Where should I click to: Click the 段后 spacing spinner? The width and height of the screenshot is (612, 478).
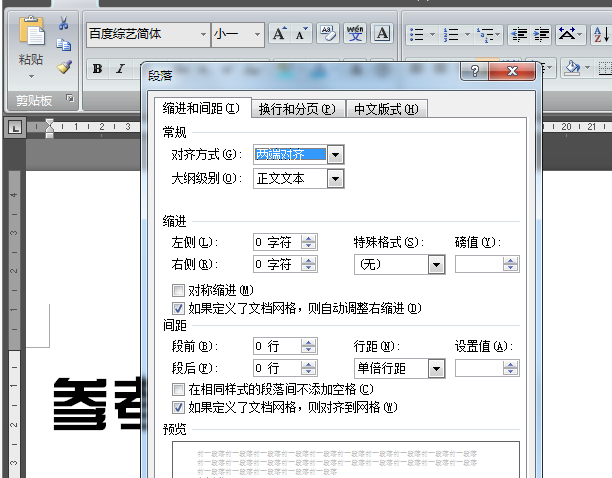click(x=308, y=368)
